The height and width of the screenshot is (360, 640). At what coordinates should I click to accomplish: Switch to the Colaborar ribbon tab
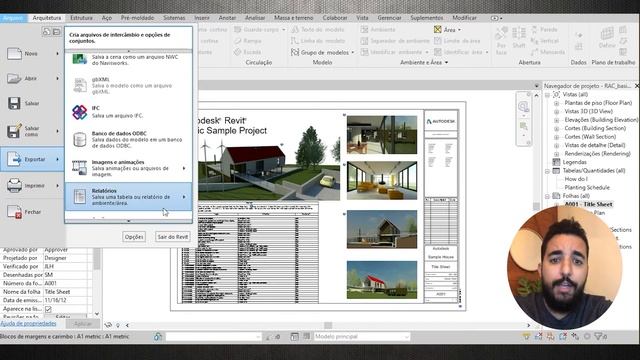pyautogui.click(x=335, y=18)
